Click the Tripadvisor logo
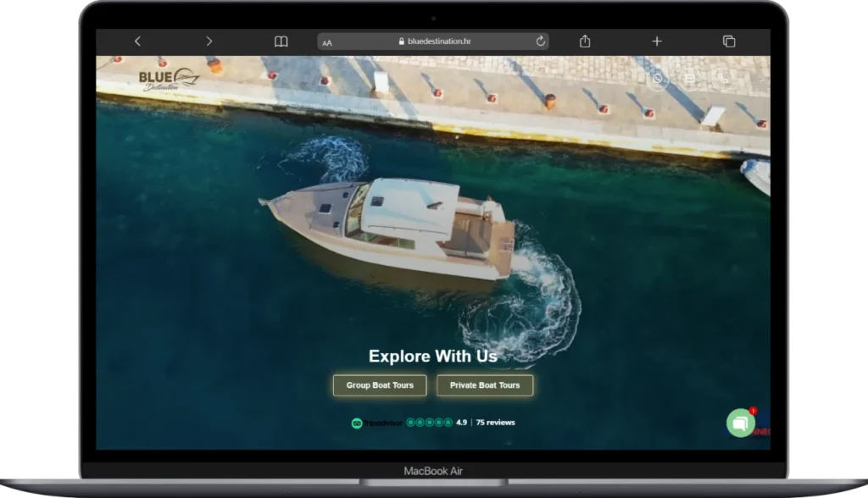Viewport: 868px width, 498px height. point(377,423)
